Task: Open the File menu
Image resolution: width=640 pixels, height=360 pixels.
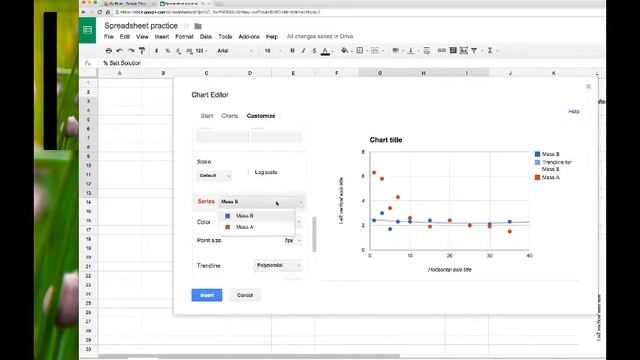Action: coord(109,36)
